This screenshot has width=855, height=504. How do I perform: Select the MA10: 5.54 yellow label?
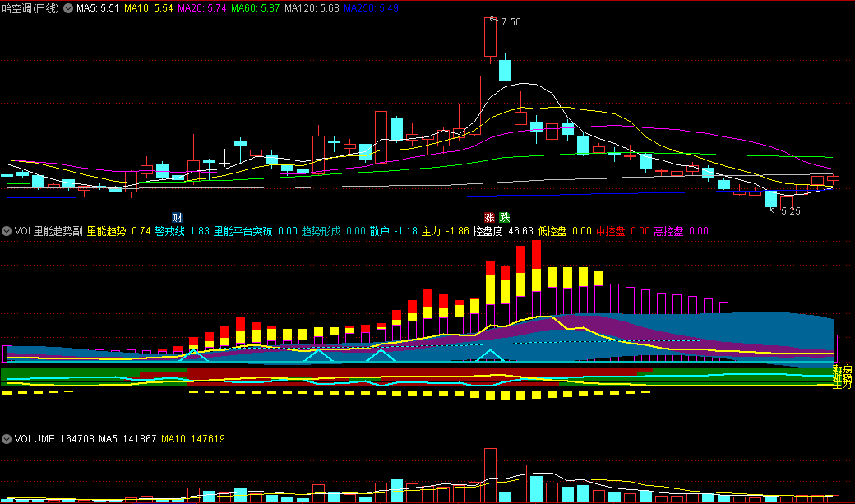coord(148,8)
